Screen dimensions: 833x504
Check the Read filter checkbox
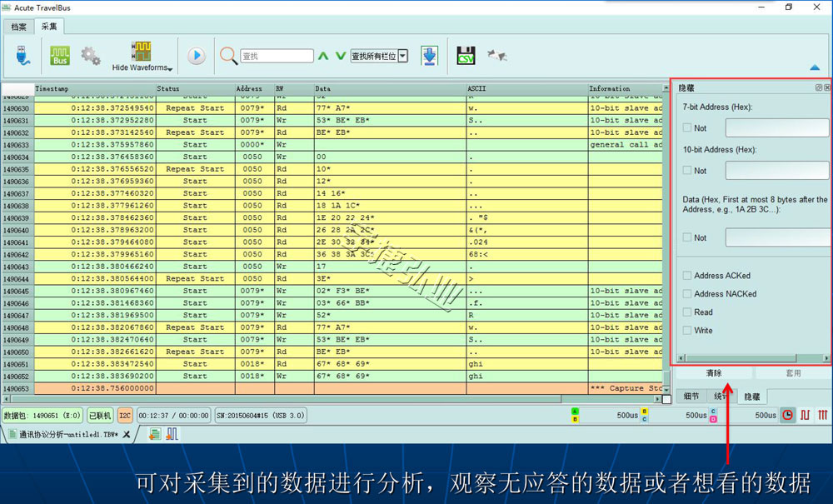687,312
